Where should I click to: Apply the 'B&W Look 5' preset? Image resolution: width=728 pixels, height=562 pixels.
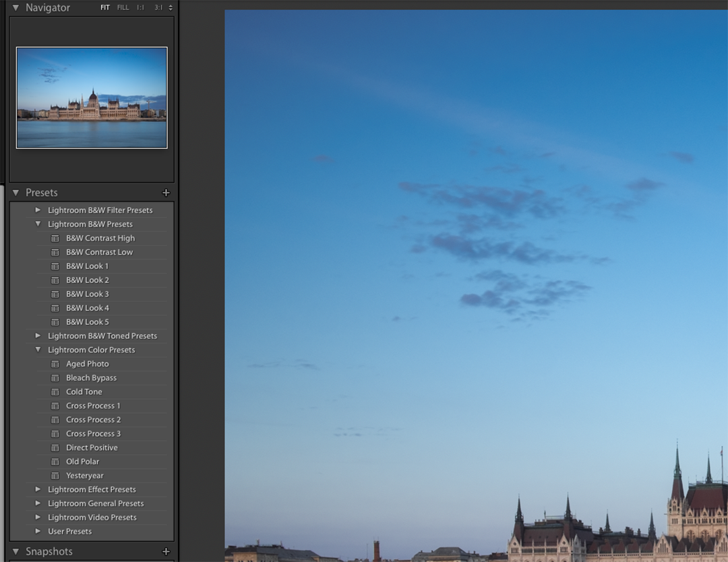[87, 321]
